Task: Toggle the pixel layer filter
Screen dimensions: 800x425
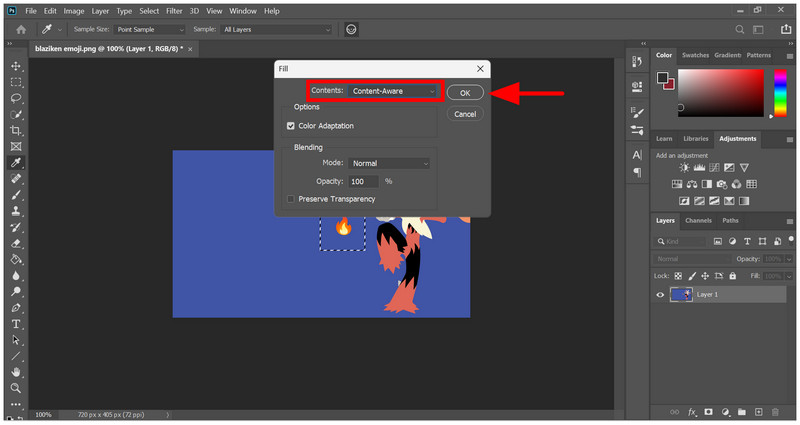Action: point(718,241)
